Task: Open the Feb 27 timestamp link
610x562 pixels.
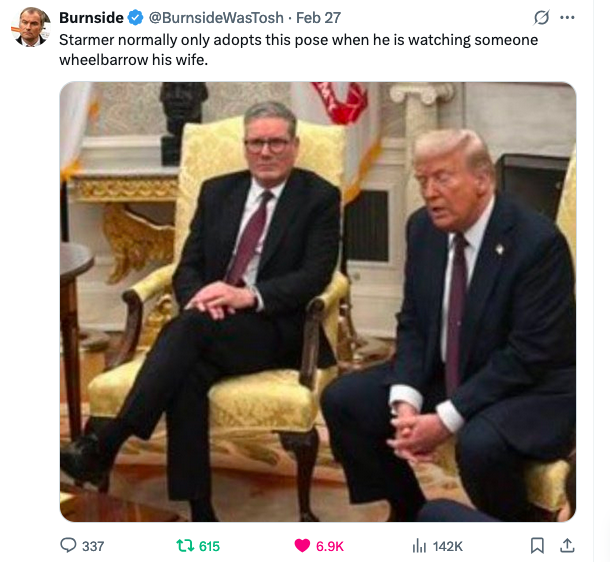Action: pyautogui.click(x=318, y=18)
